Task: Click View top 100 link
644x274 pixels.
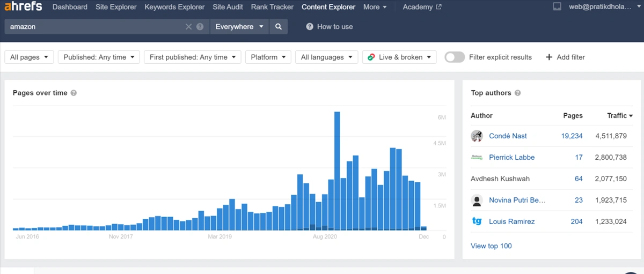Action: (x=491, y=246)
